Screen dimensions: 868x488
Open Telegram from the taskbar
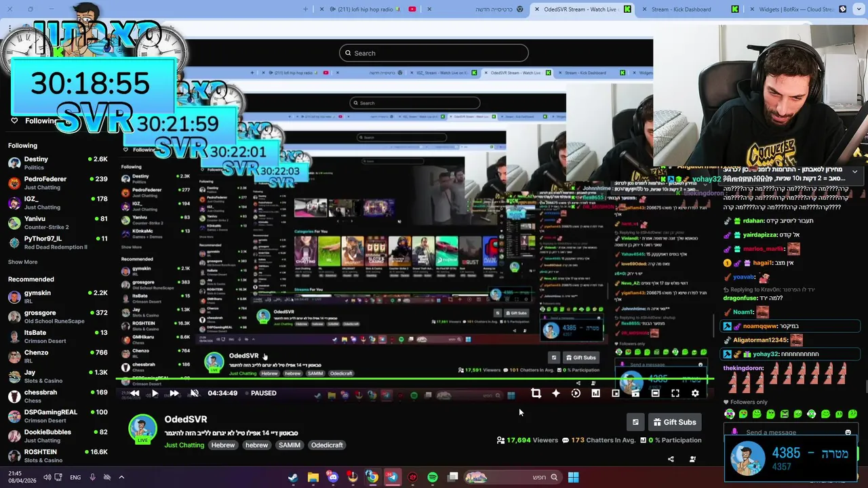392,477
